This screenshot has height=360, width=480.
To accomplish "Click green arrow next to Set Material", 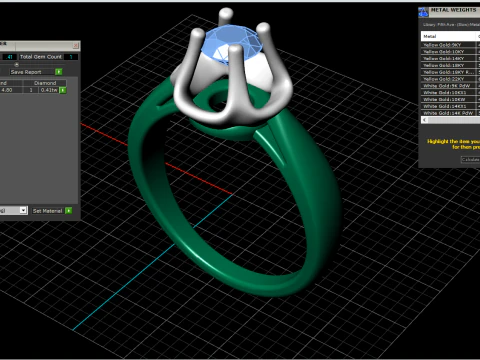I will pyautogui.click(x=69, y=210).
